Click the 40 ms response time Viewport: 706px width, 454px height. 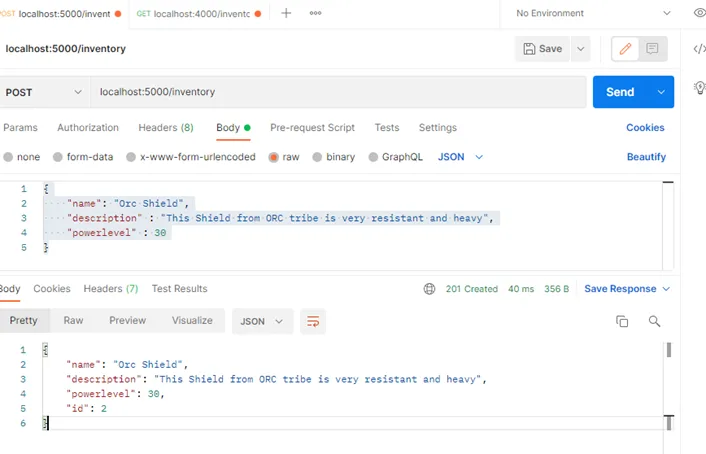coord(521,289)
